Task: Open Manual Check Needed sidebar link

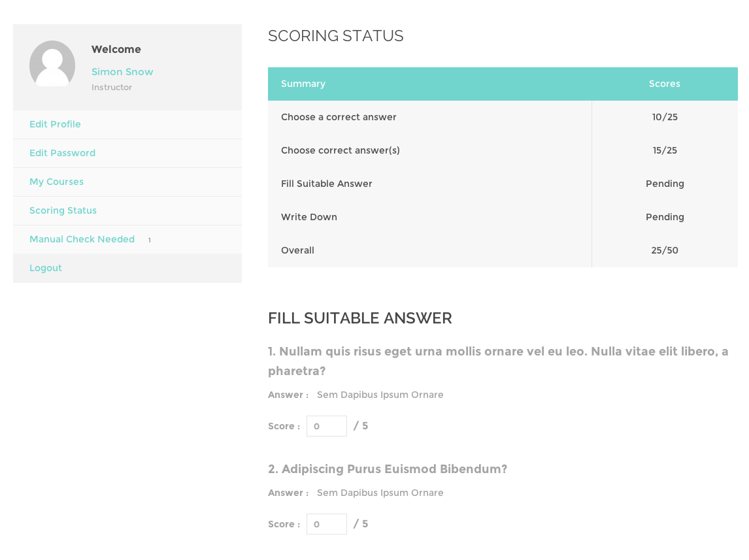Action: coord(82,239)
